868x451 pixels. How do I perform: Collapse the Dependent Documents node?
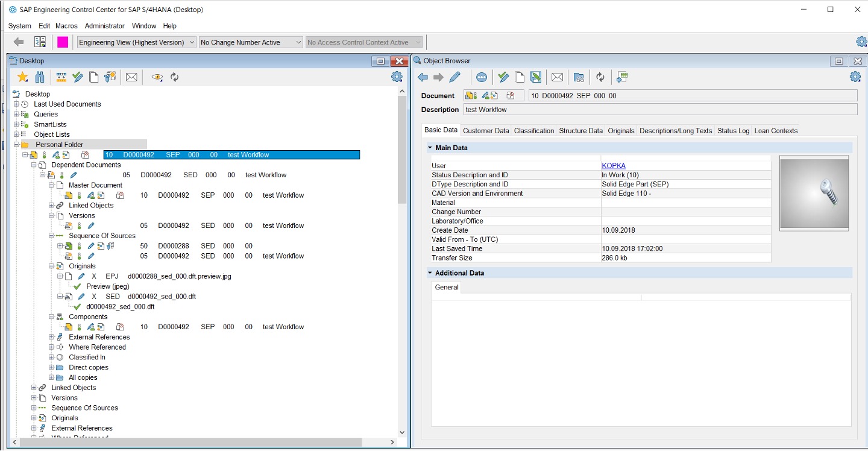[34, 165]
